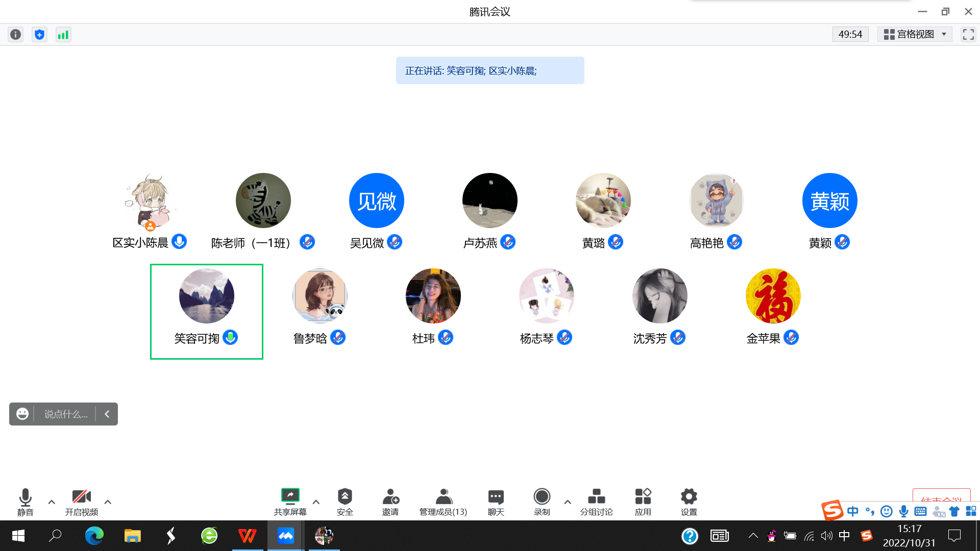The width and height of the screenshot is (980, 551).
Task: Open WPS Office from taskbar
Action: click(248, 536)
